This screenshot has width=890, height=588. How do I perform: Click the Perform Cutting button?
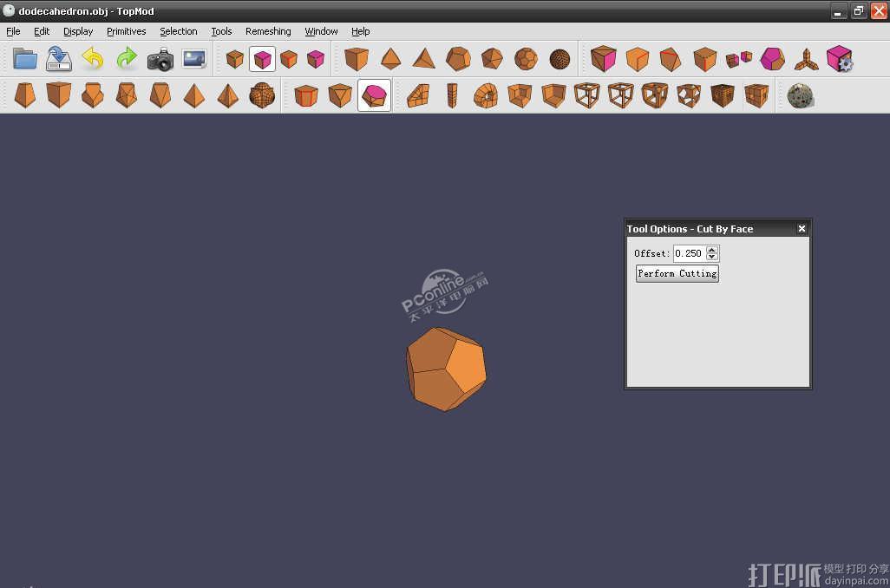coord(677,273)
